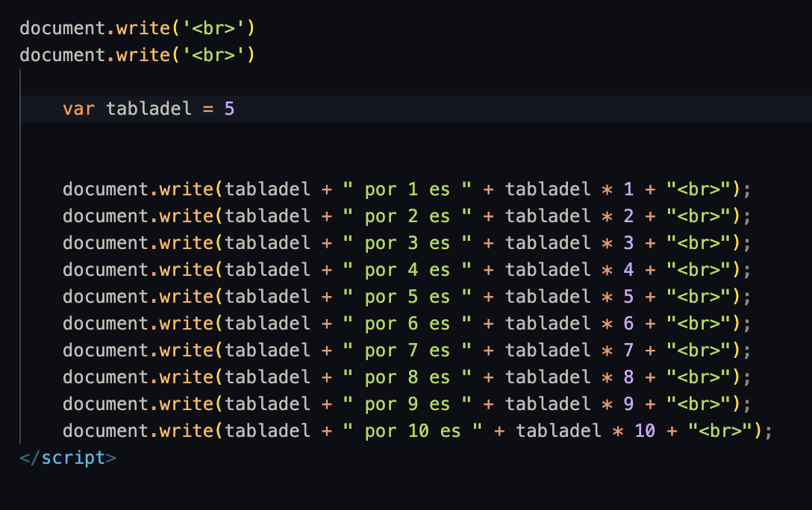Viewport: 812px width, 510px height.
Task: Click the value 5 in the tabladel declaration
Action: click(x=229, y=109)
